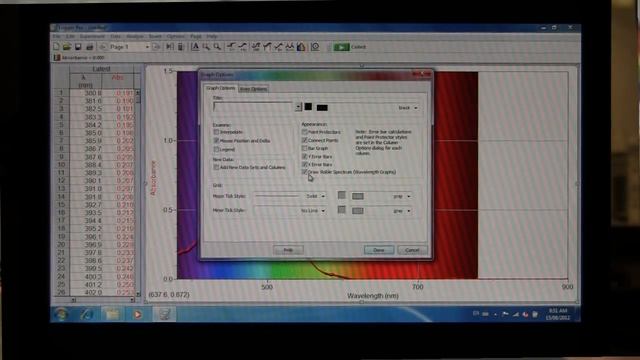Screen dimensions: 640x360
Task: Click the 'Absorbance' y-axis label
Action: click(x=153, y=178)
